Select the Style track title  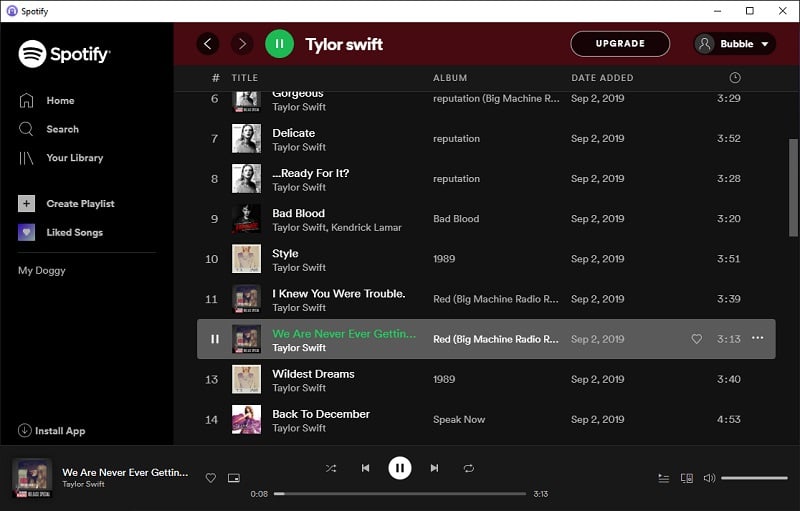(285, 253)
